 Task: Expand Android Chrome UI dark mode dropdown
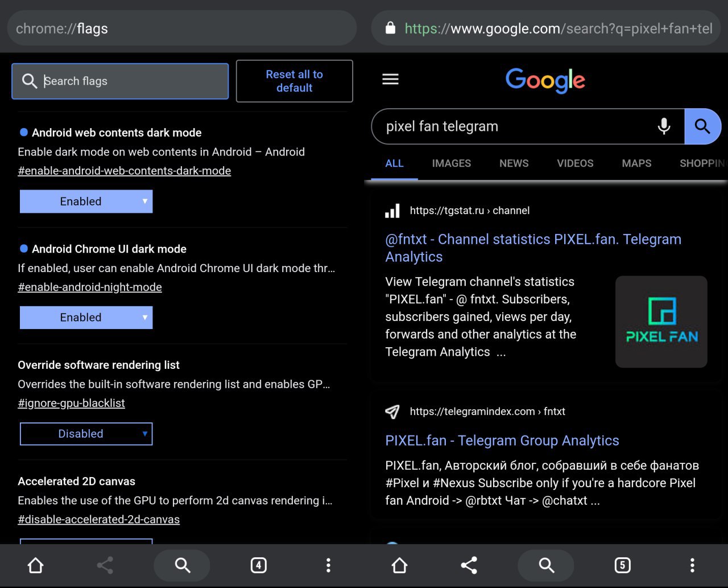click(86, 318)
